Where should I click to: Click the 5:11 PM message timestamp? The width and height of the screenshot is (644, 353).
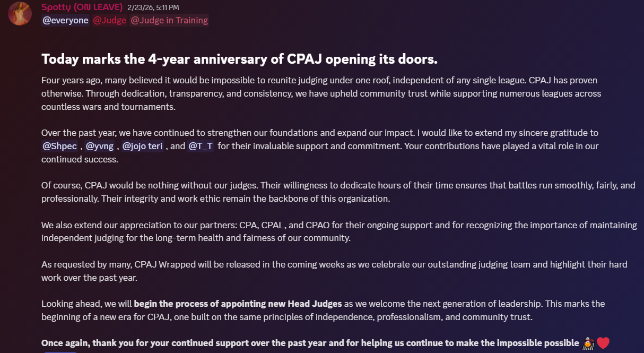153,7
